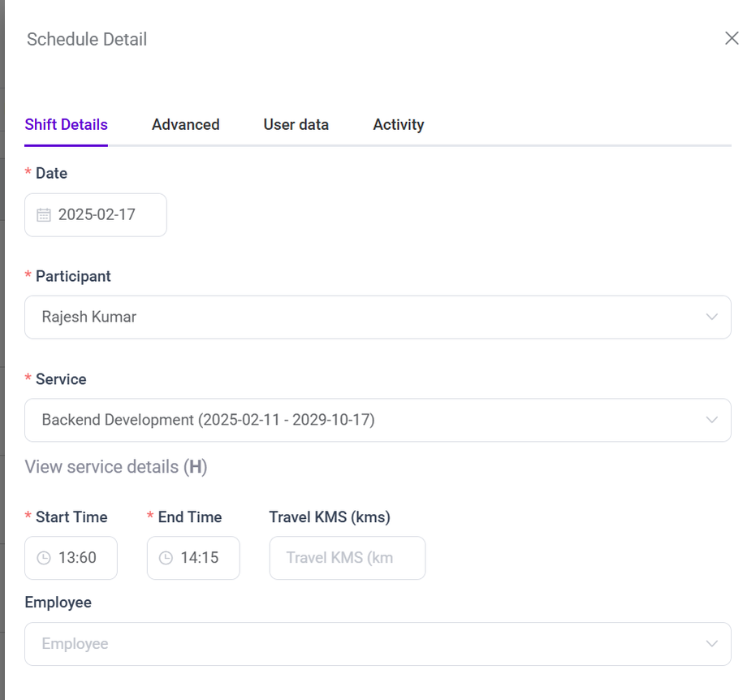747x700 pixels.
Task: Focus the Travel KMS input box
Action: tap(347, 558)
